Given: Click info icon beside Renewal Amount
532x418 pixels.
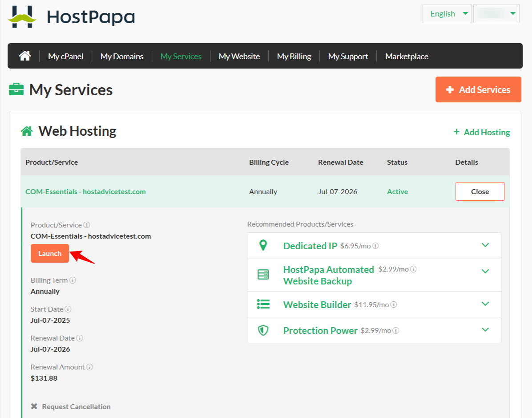Looking at the screenshot, I should click(x=89, y=367).
